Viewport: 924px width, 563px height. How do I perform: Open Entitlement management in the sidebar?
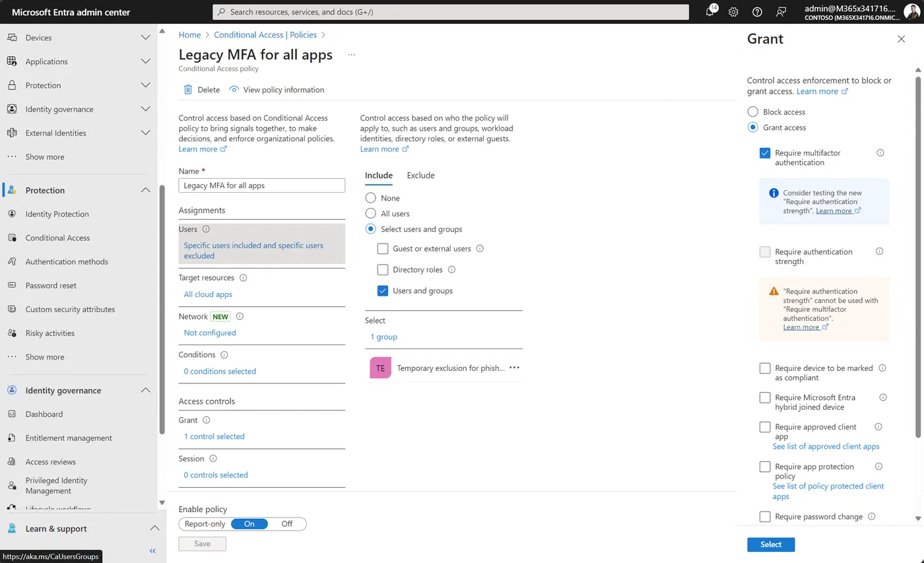69,438
